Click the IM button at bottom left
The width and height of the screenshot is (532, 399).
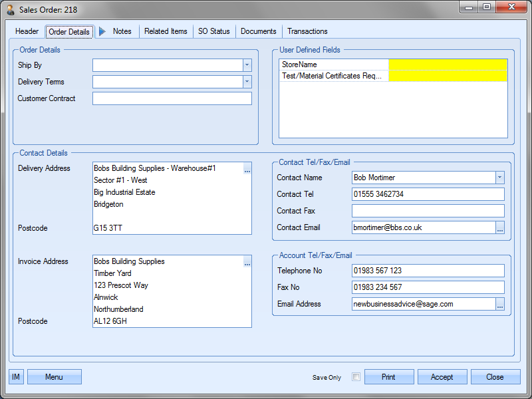pos(16,377)
